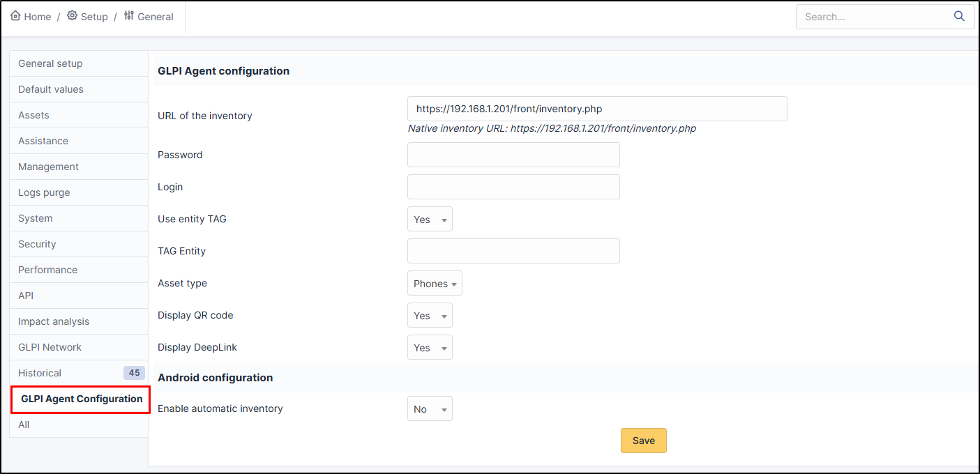This screenshot has height=474, width=980.
Task: Open the Asset type Phones dropdown
Action: click(435, 284)
